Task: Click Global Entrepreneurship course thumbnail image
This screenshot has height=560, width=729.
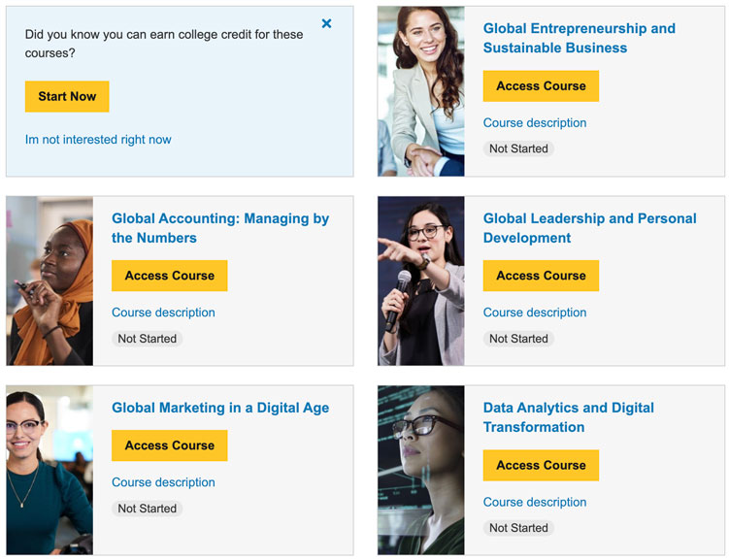Action: (x=420, y=91)
